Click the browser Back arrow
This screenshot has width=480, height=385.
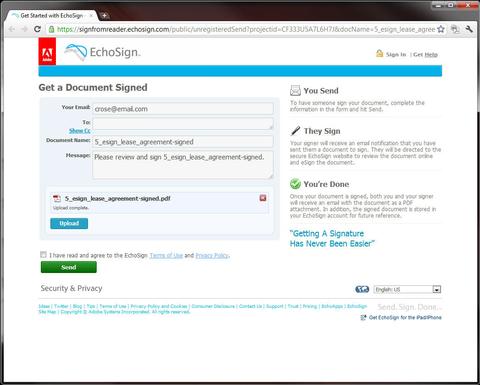pos(12,29)
